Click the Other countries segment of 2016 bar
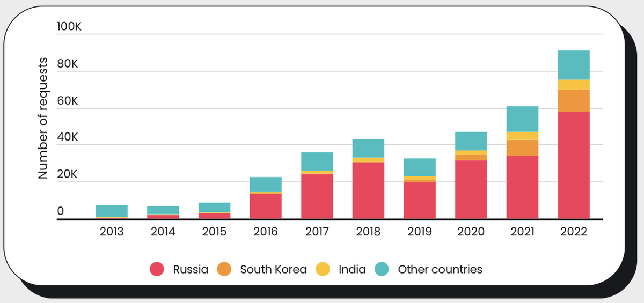This screenshot has width=644, height=303. point(266,184)
